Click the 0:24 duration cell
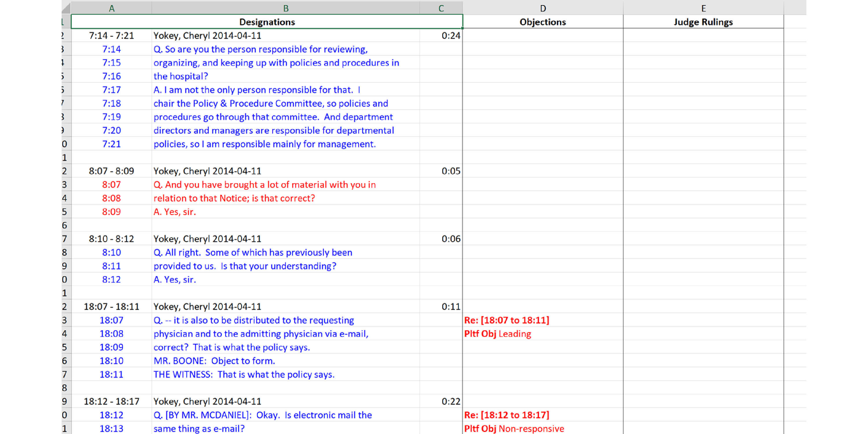The width and height of the screenshot is (868, 434). (450, 35)
